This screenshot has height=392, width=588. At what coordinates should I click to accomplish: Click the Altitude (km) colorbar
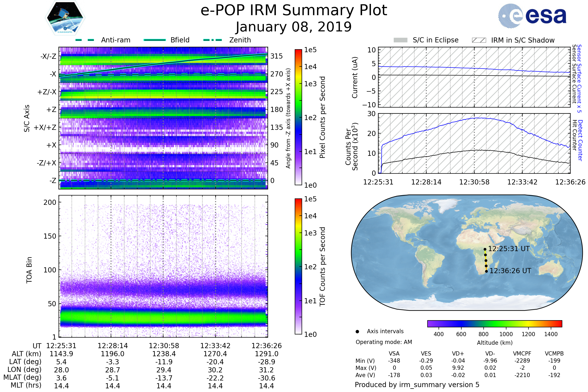(x=494, y=323)
